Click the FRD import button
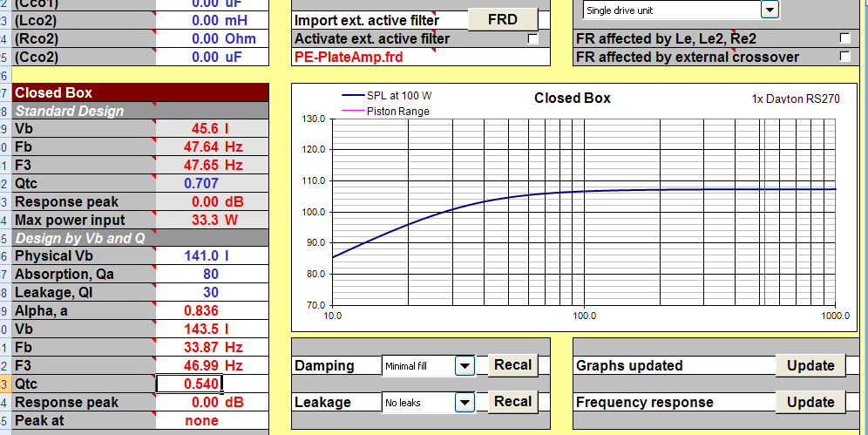 503,20
